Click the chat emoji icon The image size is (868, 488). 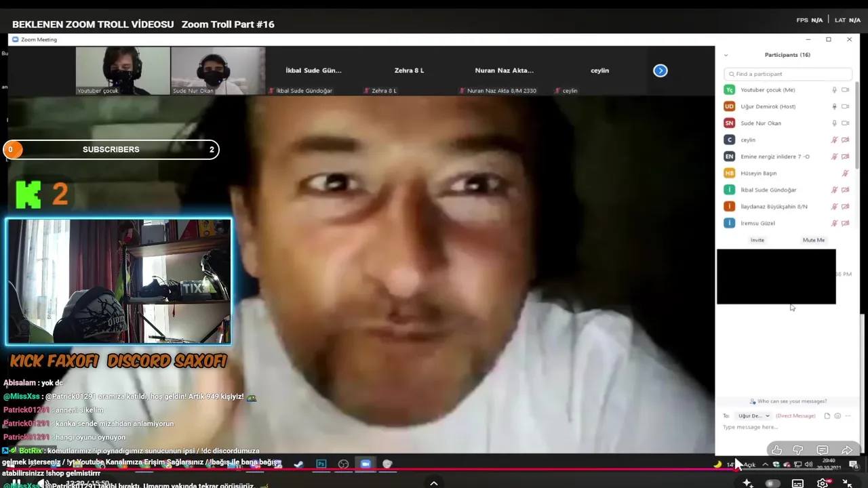[x=837, y=415]
